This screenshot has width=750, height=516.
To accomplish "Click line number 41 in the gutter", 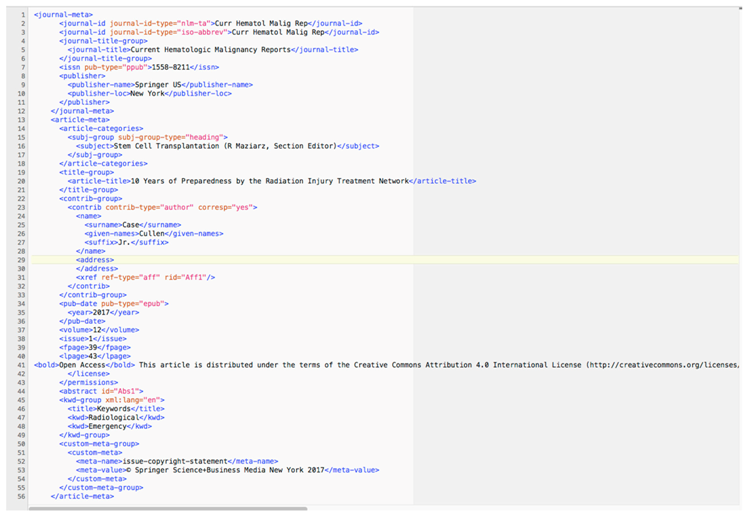I will coord(21,364).
